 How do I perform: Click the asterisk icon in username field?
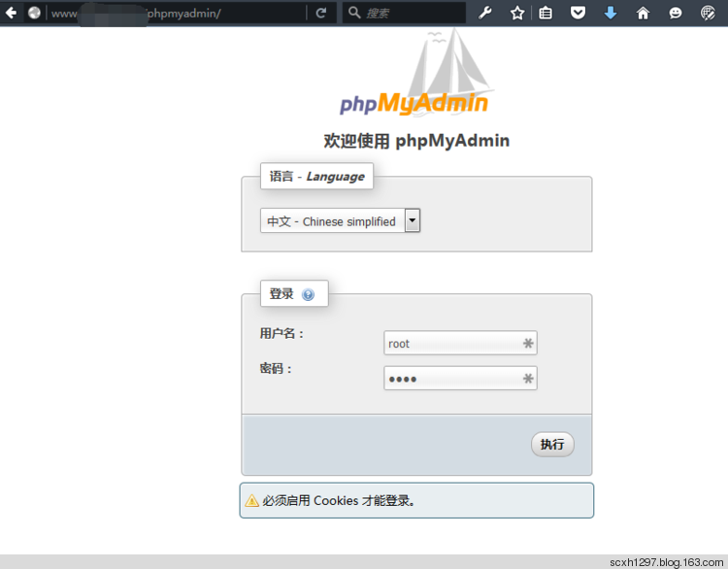pos(528,344)
